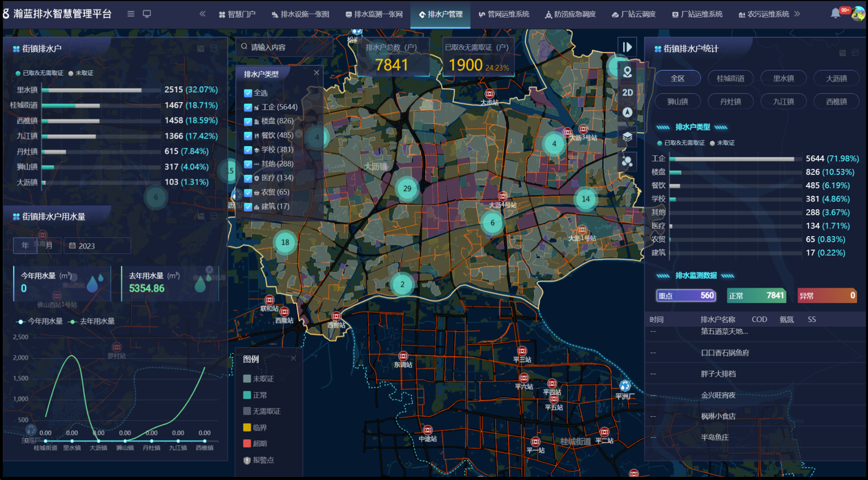Viewport: 868px width, 480px height.
Task: Click the compass north-arrow icon
Action: [x=627, y=112]
